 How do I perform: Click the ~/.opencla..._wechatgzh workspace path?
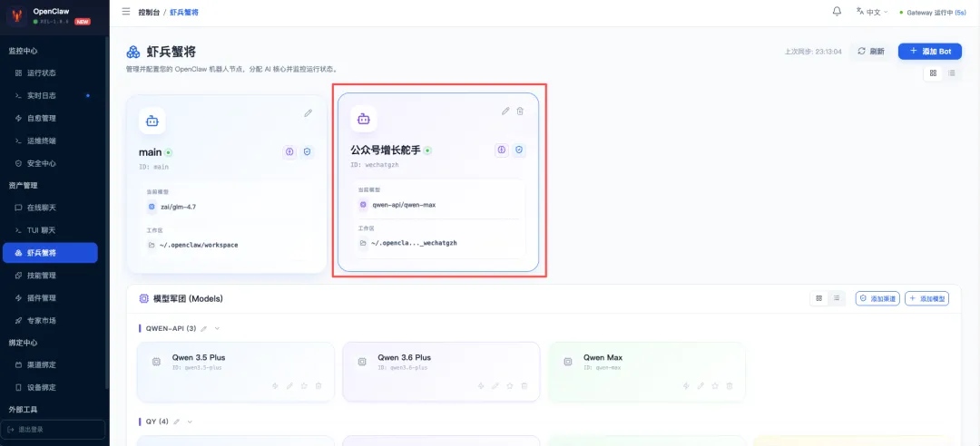click(415, 243)
